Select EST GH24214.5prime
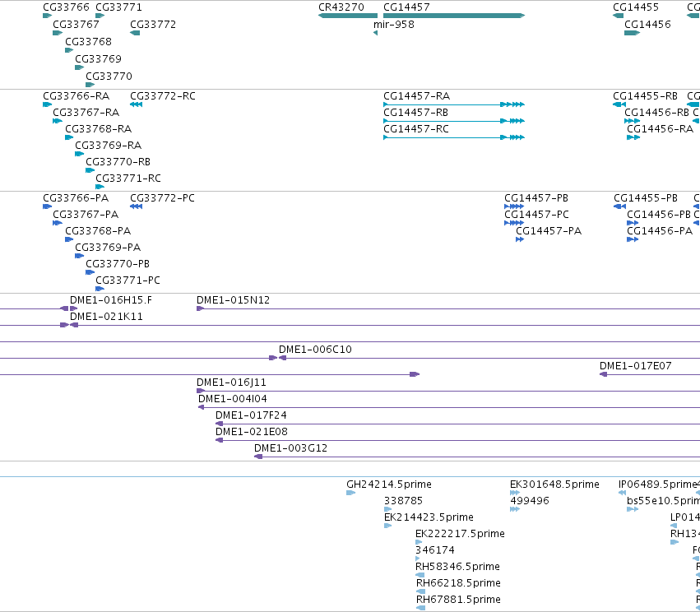Screen dimensions: 700x612 point(389,484)
